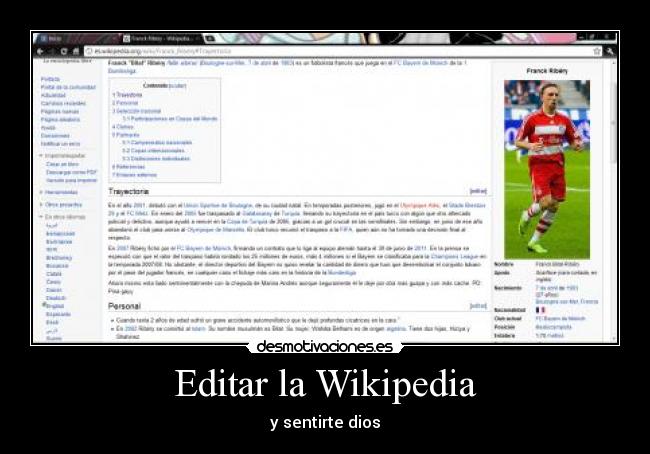This screenshot has width=650, height=454.
Task: Jump to 1 Trayectoria in contents
Action: (x=127, y=95)
